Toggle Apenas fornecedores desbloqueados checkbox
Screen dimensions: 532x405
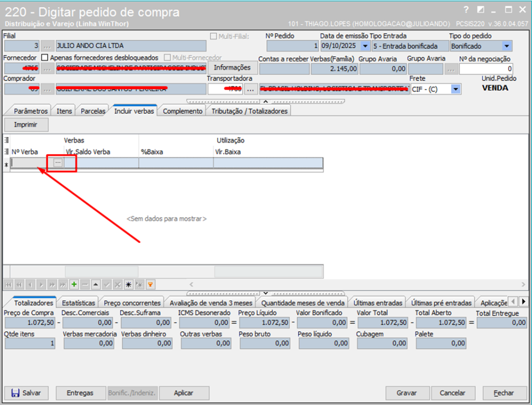pos(45,58)
